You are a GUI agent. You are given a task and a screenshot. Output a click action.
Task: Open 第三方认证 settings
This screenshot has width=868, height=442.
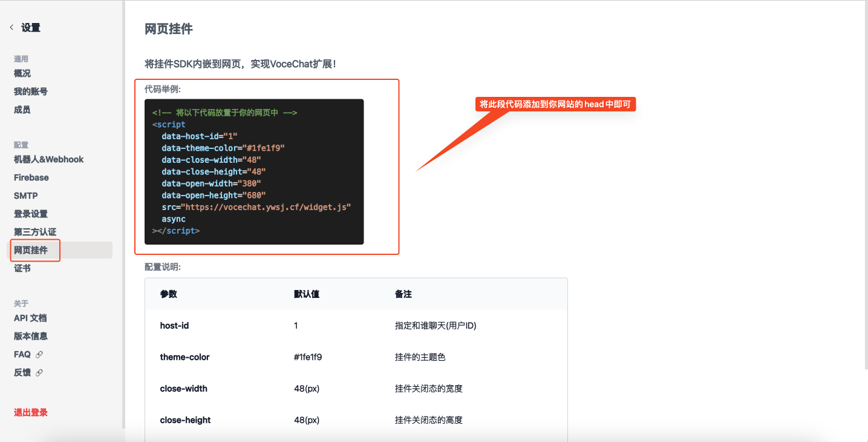[x=35, y=232]
